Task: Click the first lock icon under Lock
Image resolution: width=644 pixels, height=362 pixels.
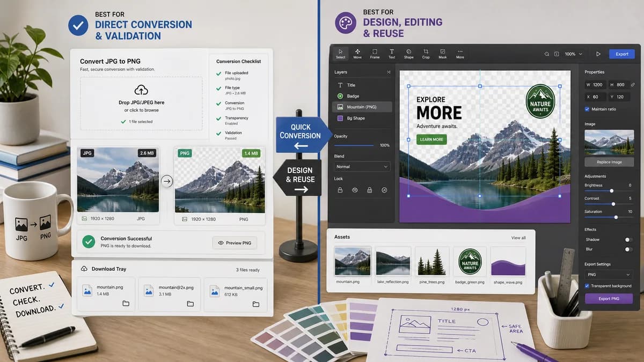Action: click(340, 190)
